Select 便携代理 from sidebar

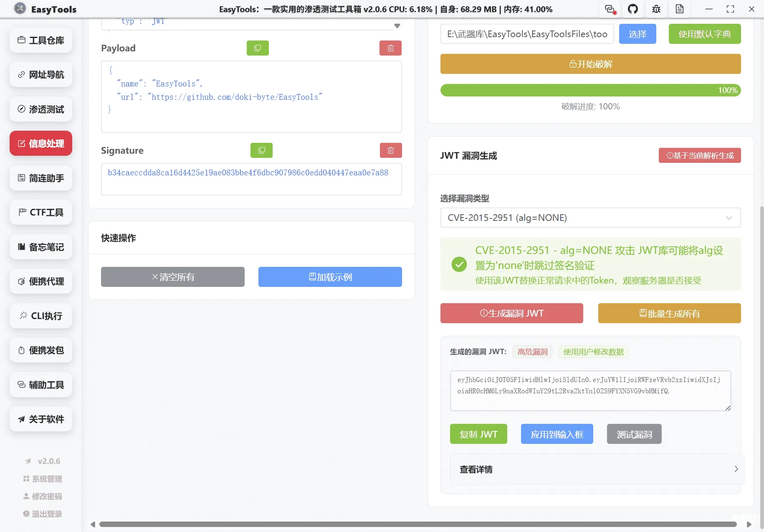tap(40, 281)
